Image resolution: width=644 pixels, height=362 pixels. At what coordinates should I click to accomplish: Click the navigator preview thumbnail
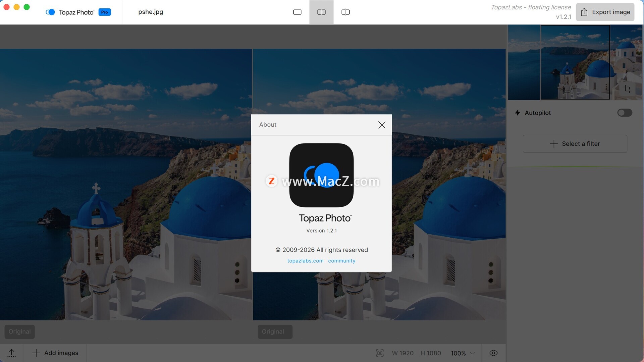coord(575,62)
